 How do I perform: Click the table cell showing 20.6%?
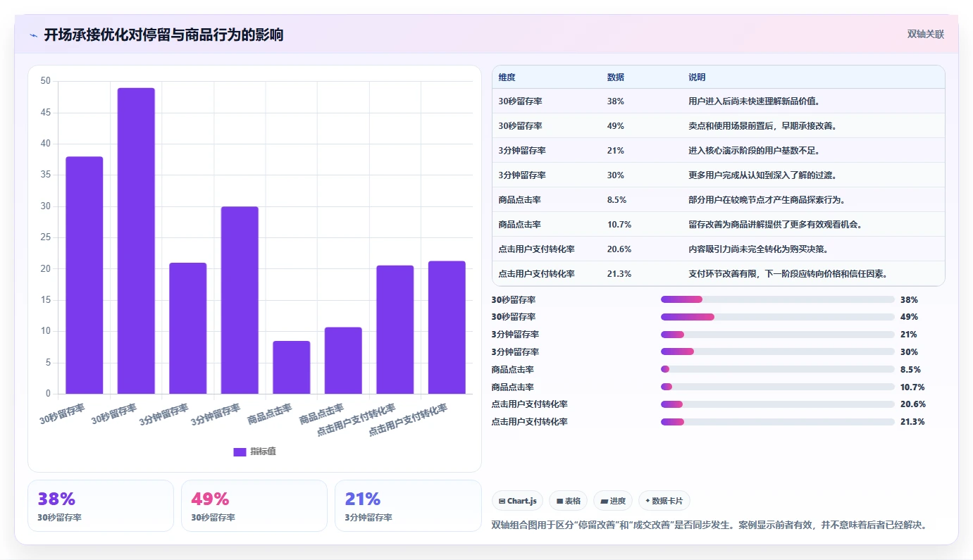coord(619,249)
